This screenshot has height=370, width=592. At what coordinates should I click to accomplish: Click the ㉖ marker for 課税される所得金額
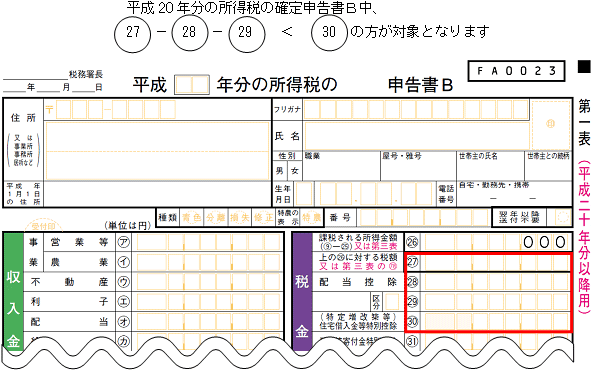pyautogui.click(x=412, y=242)
